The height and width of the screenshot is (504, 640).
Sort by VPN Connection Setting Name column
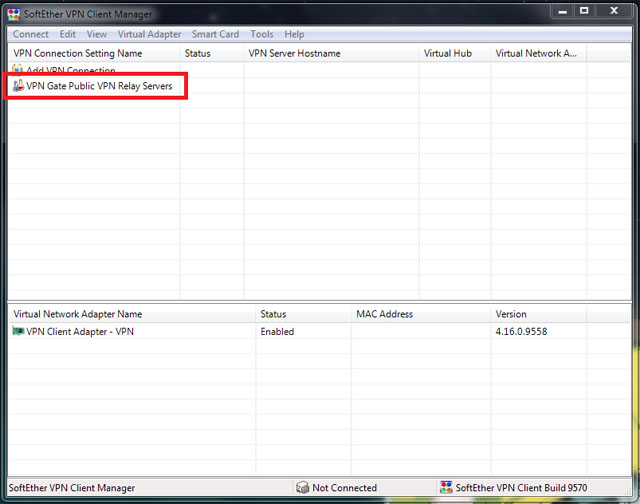click(x=94, y=53)
